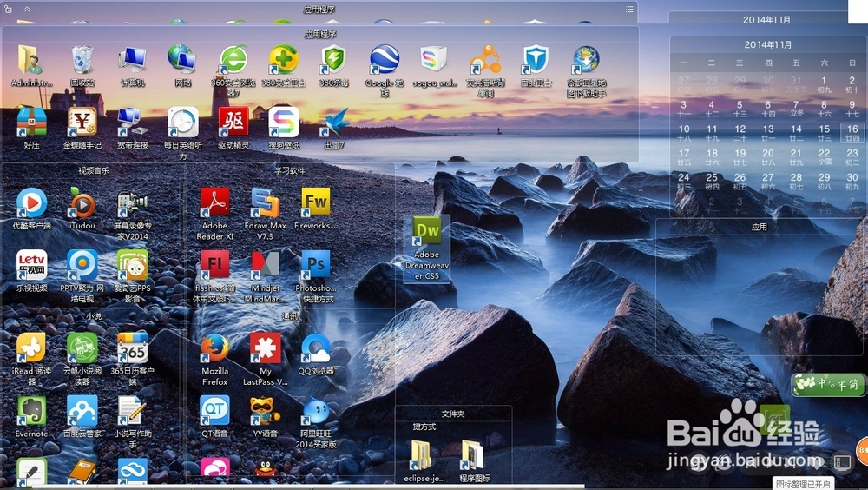Click the 应用 box title
Image resolution: width=868 pixels, height=490 pixels.
pyautogui.click(x=759, y=227)
